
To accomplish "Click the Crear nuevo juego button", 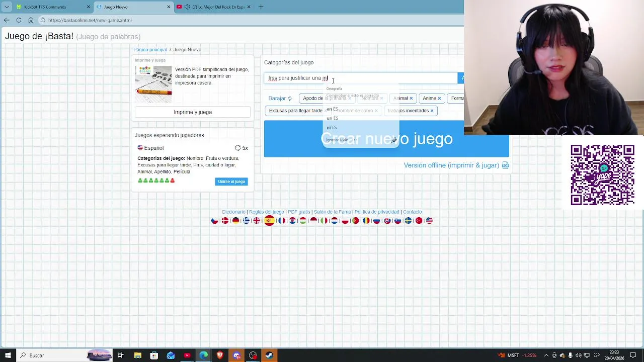I will [x=386, y=139].
